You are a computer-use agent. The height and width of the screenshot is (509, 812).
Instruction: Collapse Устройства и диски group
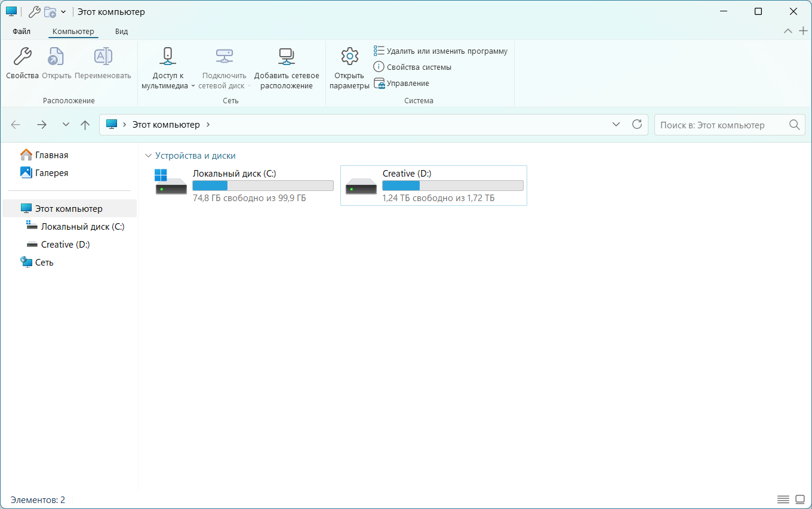tap(149, 156)
